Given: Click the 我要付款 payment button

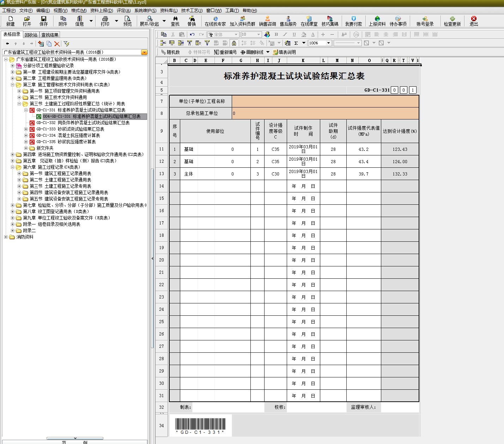Looking at the screenshot, I should [x=353, y=21].
